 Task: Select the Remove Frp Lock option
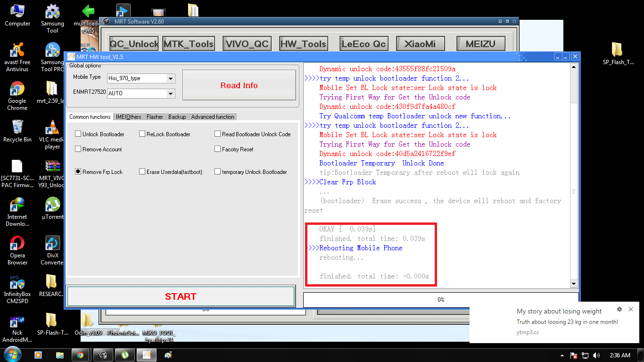pyautogui.click(x=78, y=172)
